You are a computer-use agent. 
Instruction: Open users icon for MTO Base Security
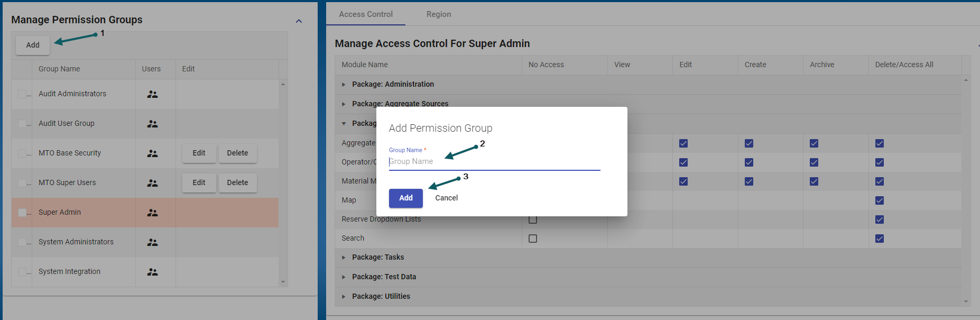[x=152, y=153]
